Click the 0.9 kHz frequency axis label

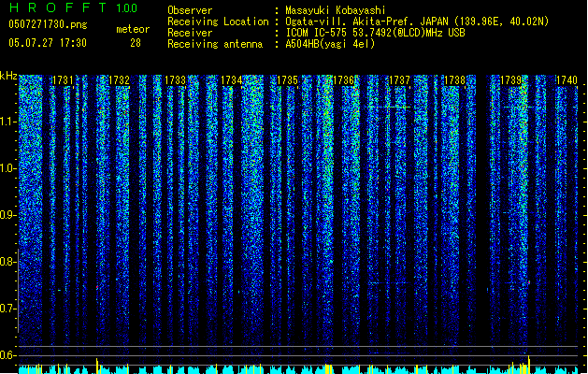click(7, 215)
